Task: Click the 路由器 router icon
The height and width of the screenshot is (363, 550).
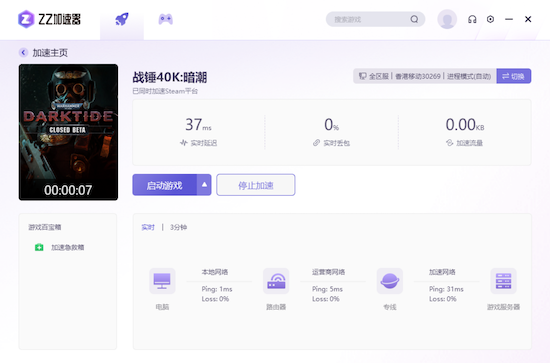Action: click(276, 281)
